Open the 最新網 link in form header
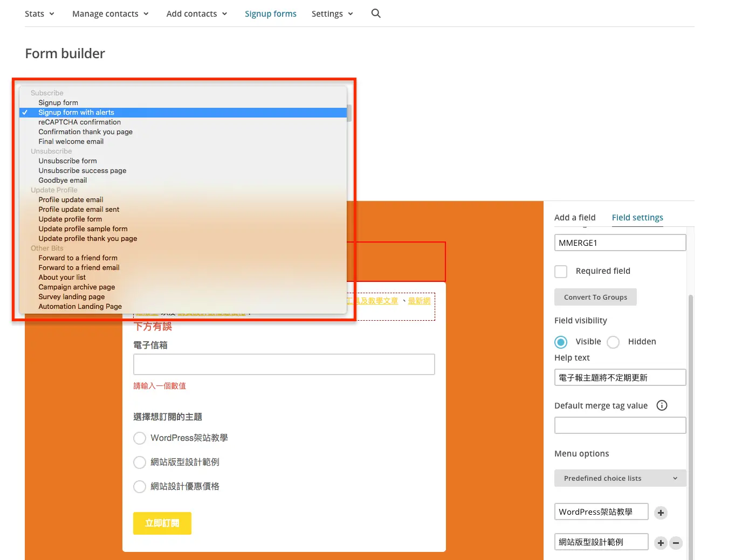Viewport: 735px width, 560px height. (419, 301)
